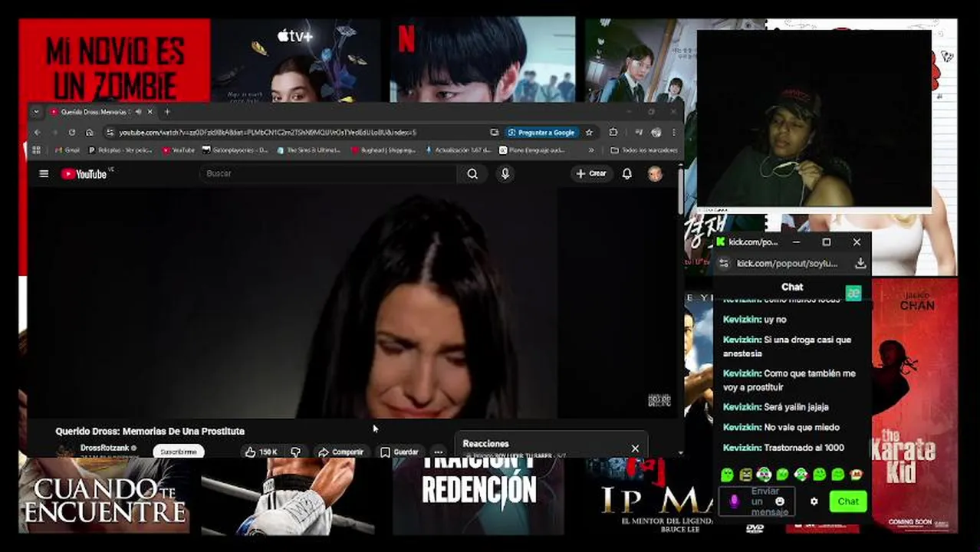This screenshot has height=552, width=980.
Task: Open the YouTube bookmark in bookmarks bar
Action: click(x=178, y=150)
